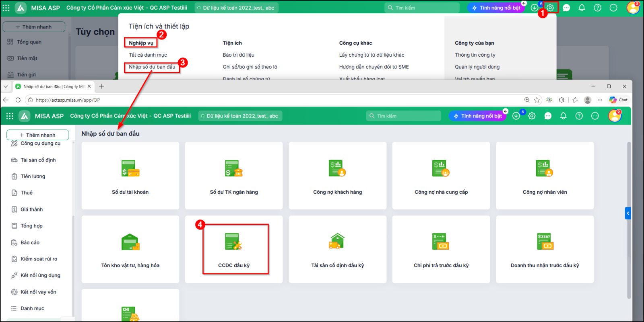Image resolution: width=644 pixels, height=322 pixels.
Task: Click the zoom magnifier in the address bar
Action: click(x=527, y=100)
